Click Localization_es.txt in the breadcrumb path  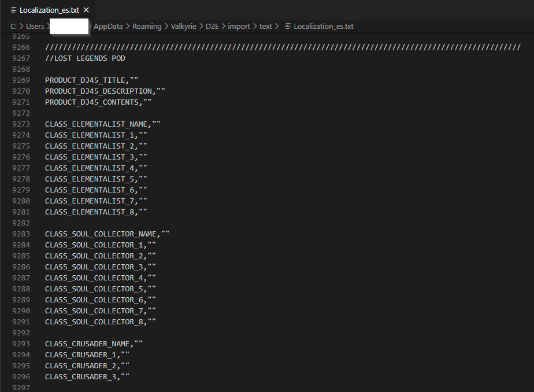coord(324,26)
